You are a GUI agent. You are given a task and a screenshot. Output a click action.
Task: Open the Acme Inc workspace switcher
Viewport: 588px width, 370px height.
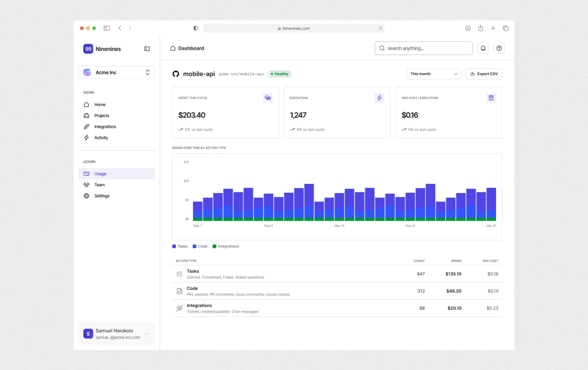point(117,73)
